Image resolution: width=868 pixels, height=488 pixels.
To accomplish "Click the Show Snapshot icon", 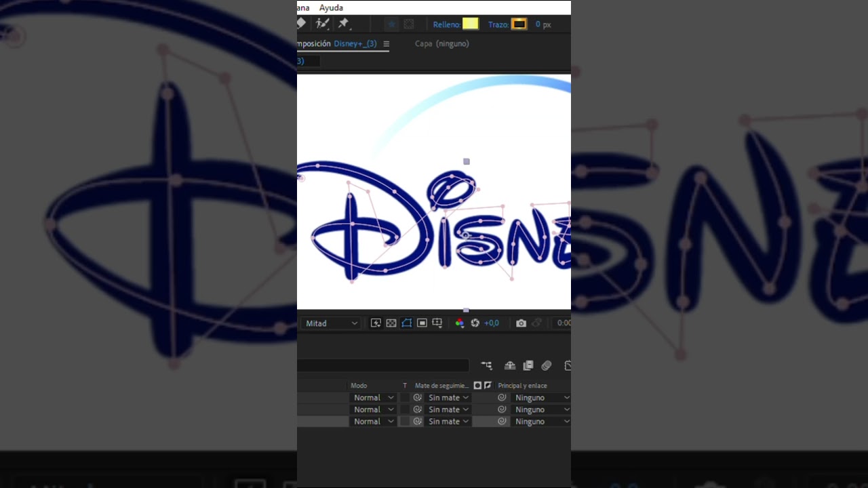I will pyautogui.click(x=537, y=323).
